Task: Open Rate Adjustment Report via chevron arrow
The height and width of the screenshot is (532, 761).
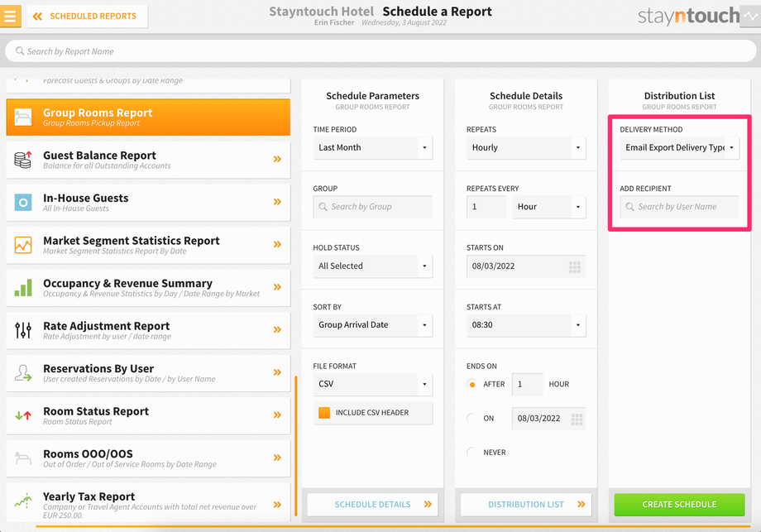Action: click(x=277, y=329)
